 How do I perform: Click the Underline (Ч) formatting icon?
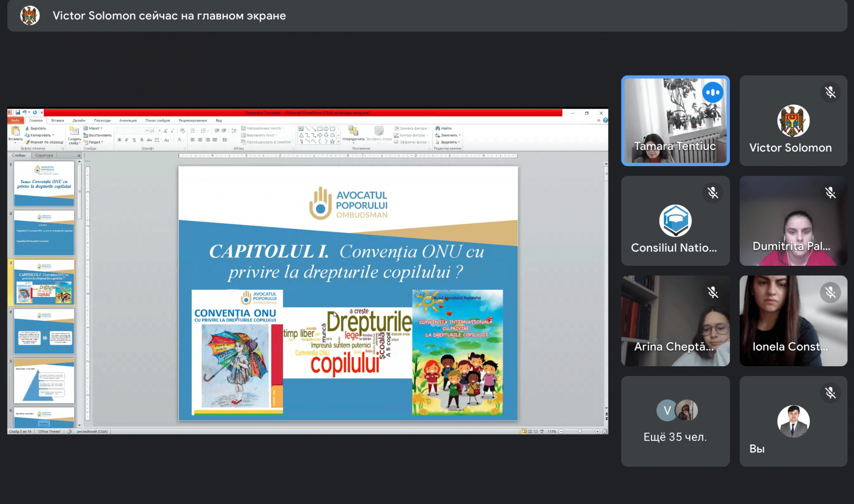point(134,140)
